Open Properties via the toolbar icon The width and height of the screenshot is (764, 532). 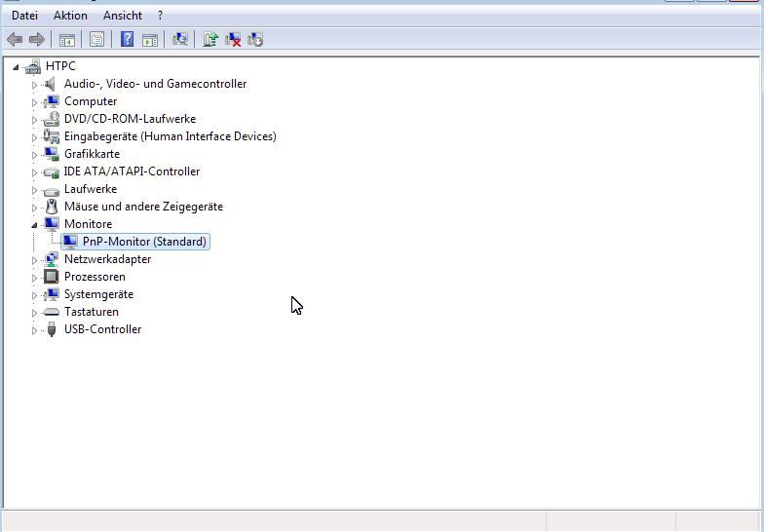click(96, 39)
